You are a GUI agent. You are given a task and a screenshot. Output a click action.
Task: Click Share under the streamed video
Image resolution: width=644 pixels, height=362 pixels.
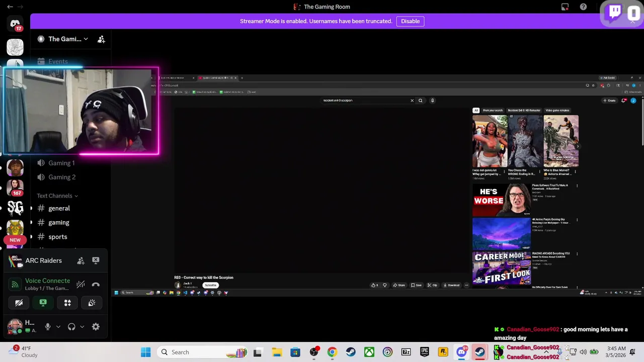[x=399, y=285]
